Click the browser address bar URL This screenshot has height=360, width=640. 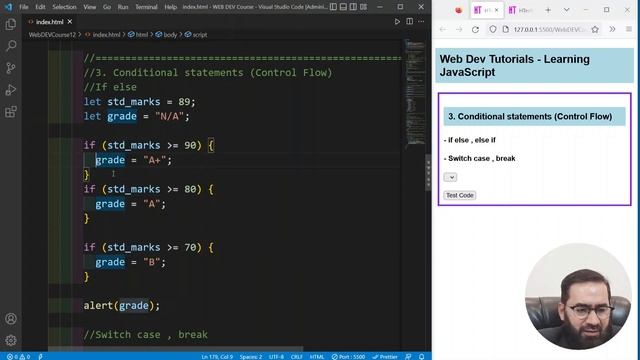pos(549,29)
